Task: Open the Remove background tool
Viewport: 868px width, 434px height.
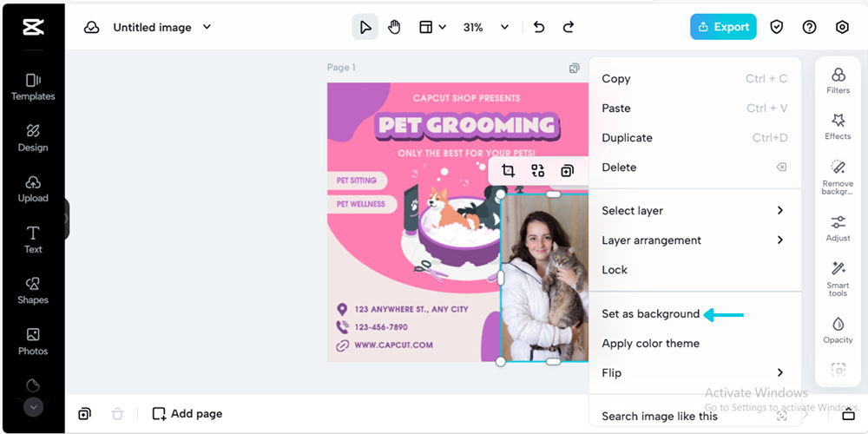Action: tap(838, 178)
